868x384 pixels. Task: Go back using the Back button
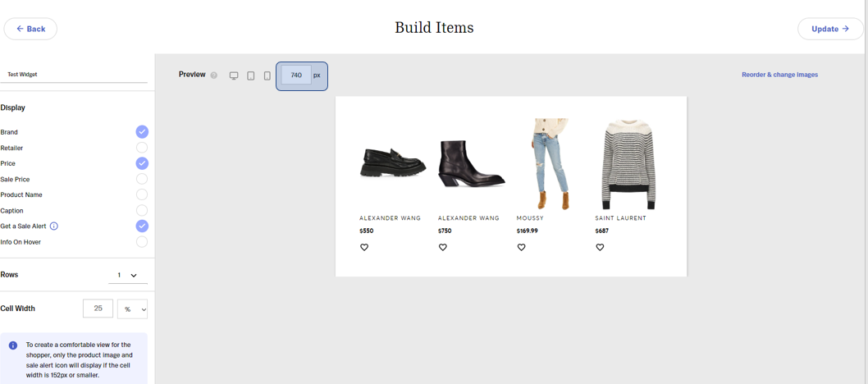[x=30, y=29]
